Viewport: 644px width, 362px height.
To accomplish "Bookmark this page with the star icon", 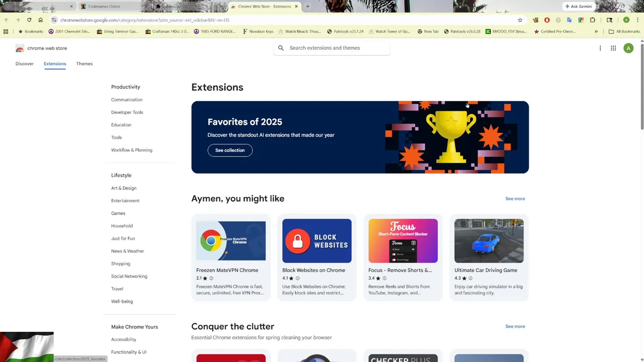I will pyautogui.click(x=520, y=20).
